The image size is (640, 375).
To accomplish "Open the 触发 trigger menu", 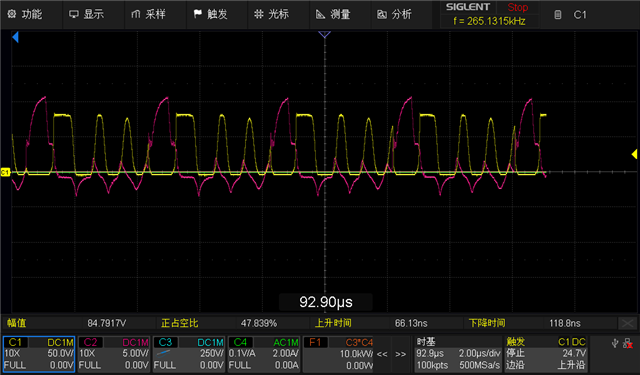I will pyautogui.click(x=211, y=14).
